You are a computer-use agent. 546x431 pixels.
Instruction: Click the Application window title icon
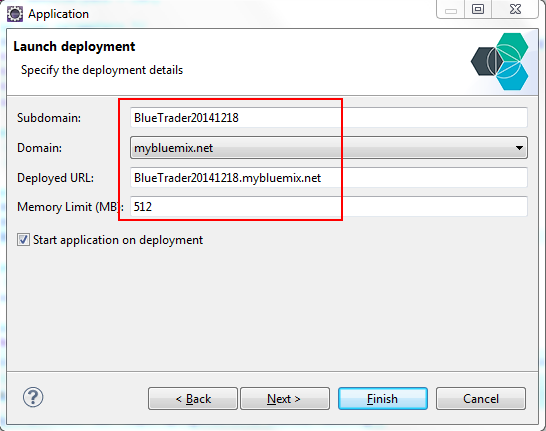click(x=15, y=14)
